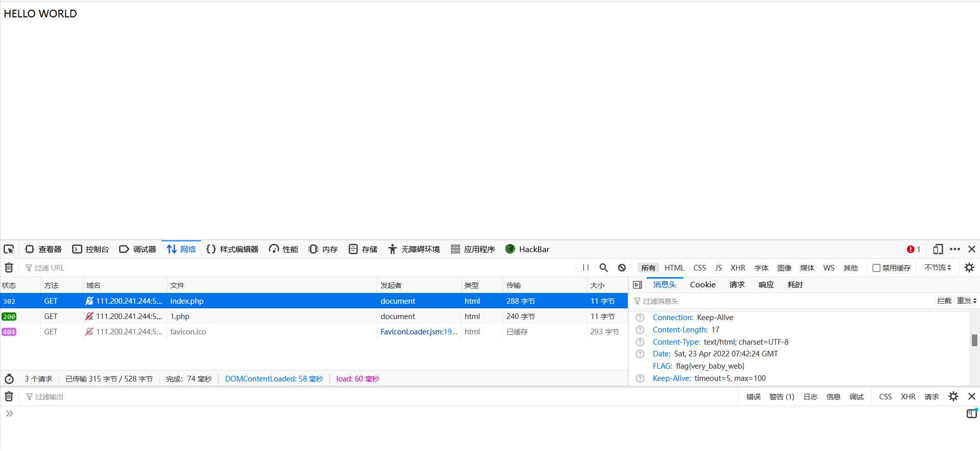Open console settings gear icon
Image resolution: width=980 pixels, height=451 pixels.
point(953,396)
